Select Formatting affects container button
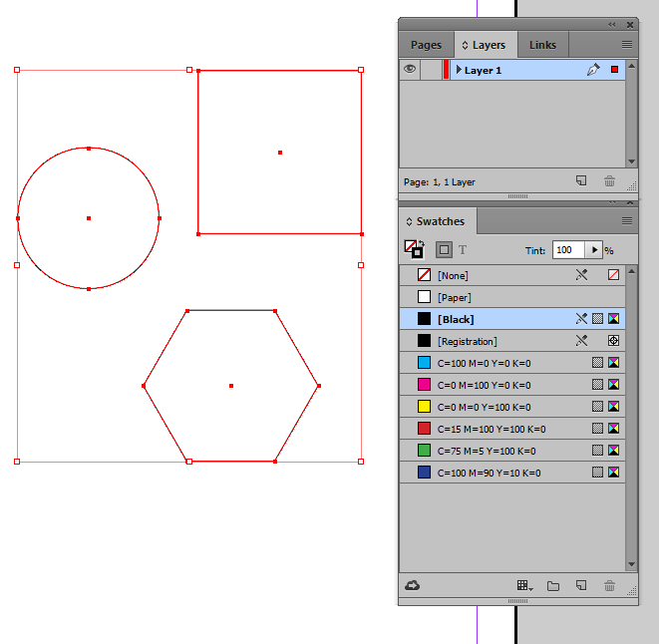 [444, 250]
